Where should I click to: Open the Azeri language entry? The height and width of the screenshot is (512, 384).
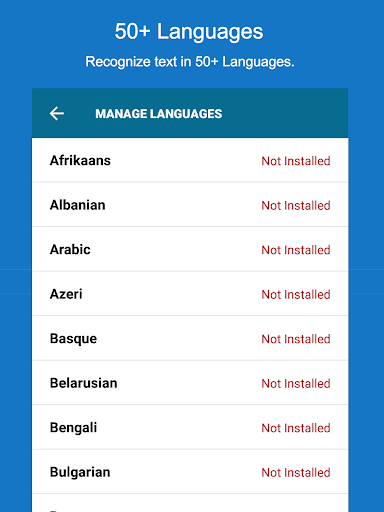click(190, 294)
